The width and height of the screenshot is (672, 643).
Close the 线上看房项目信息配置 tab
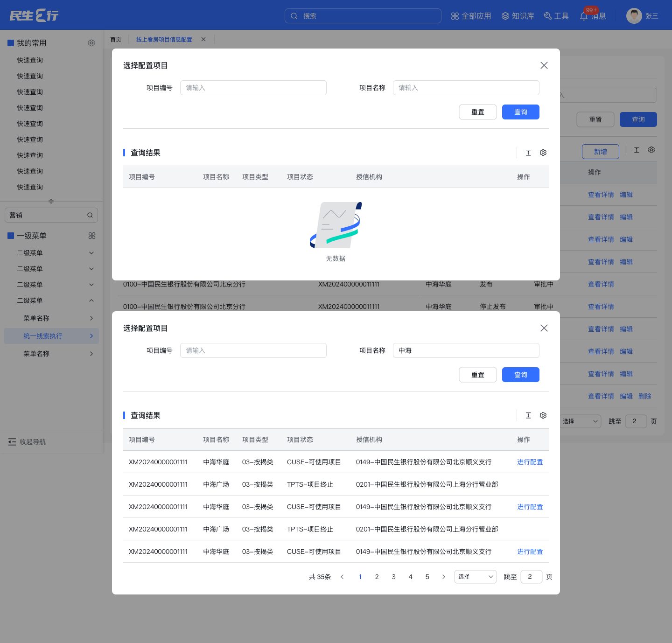pos(203,39)
